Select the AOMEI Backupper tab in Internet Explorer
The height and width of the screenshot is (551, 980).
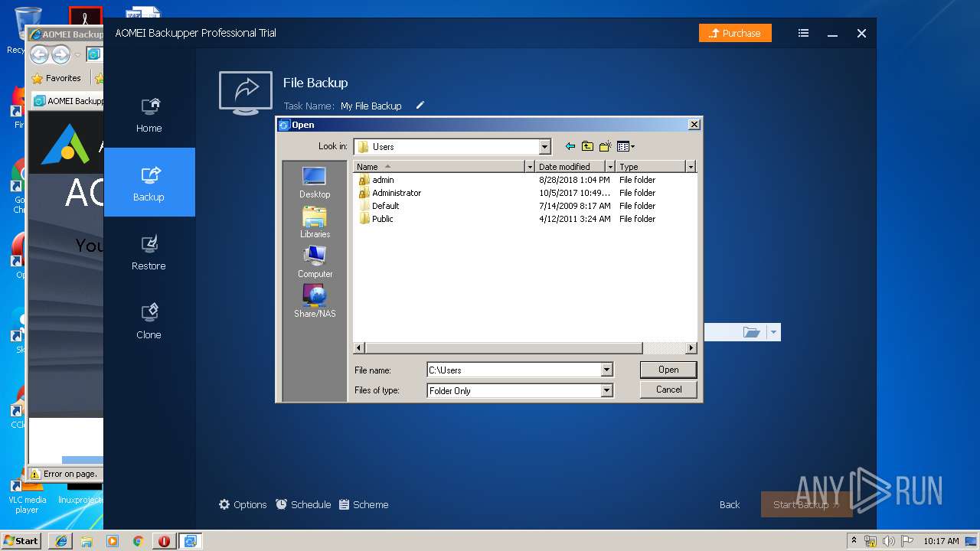click(x=67, y=100)
